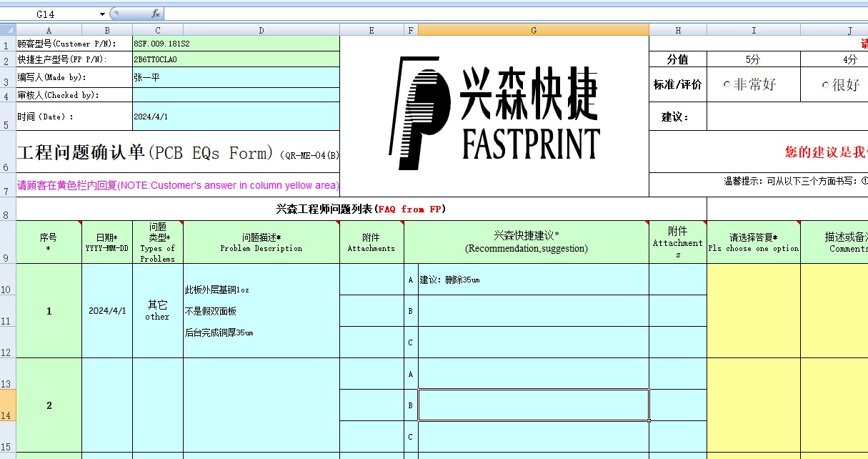Click the 问题描述 Problem Description header
This screenshot has width=868, height=459.
(x=261, y=242)
